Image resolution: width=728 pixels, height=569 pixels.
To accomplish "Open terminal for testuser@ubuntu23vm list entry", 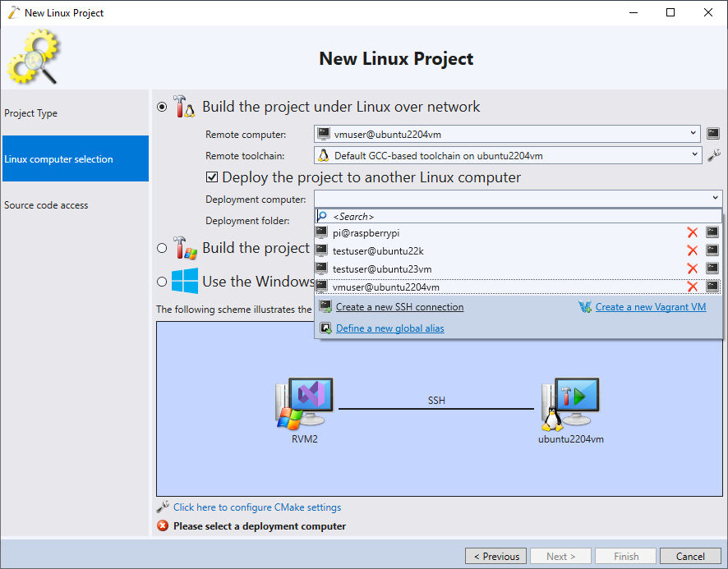I will click(x=712, y=268).
